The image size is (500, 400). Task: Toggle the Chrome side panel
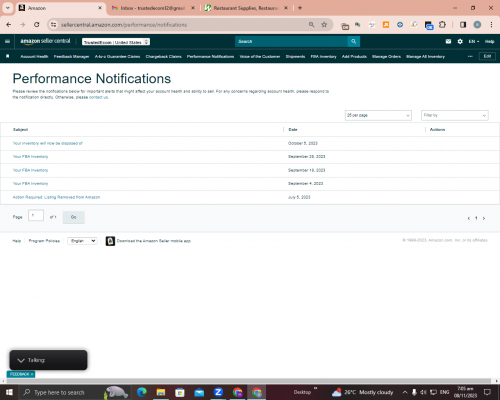tap(463, 25)
